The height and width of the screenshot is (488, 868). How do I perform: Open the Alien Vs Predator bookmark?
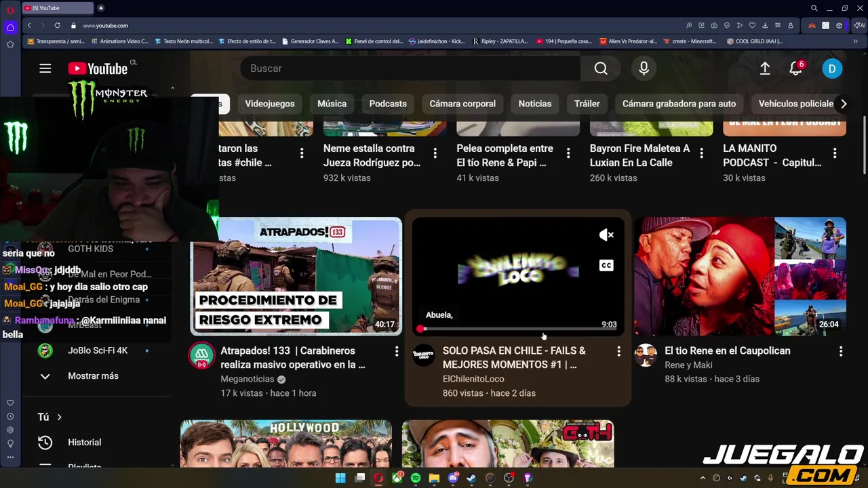[x=629, y=41]
